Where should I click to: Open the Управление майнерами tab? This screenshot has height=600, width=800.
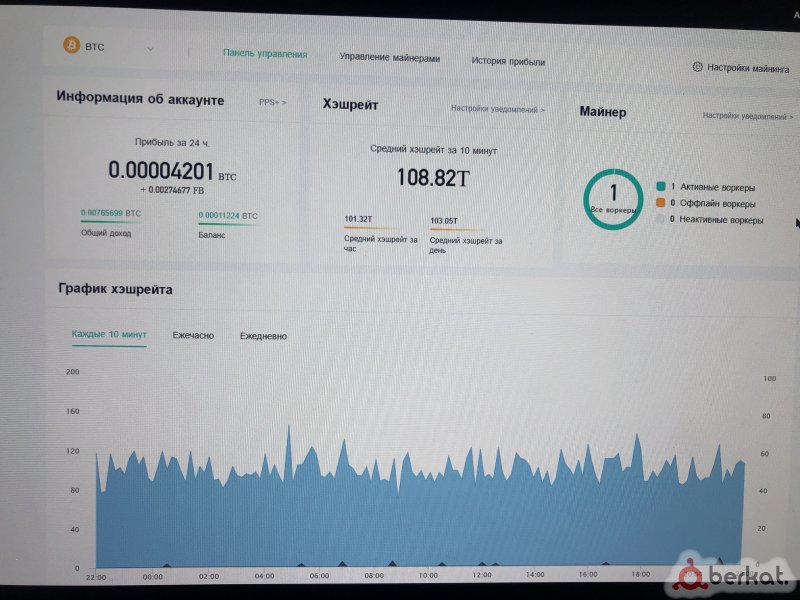389,59
